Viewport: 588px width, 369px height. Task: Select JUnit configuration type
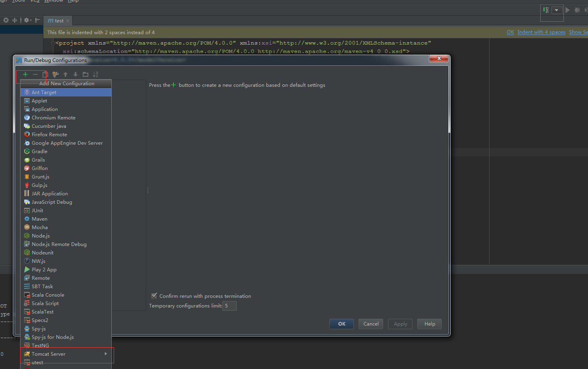pos(66,211)
